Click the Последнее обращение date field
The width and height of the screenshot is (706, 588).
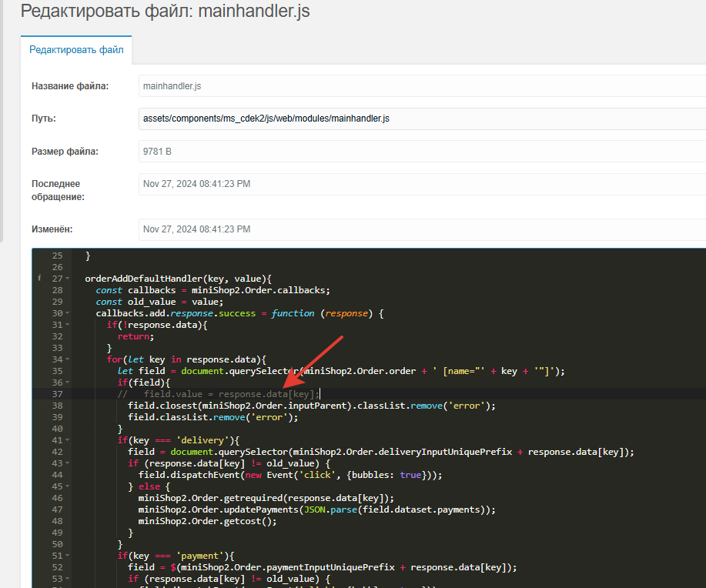(x=423, y=184)
